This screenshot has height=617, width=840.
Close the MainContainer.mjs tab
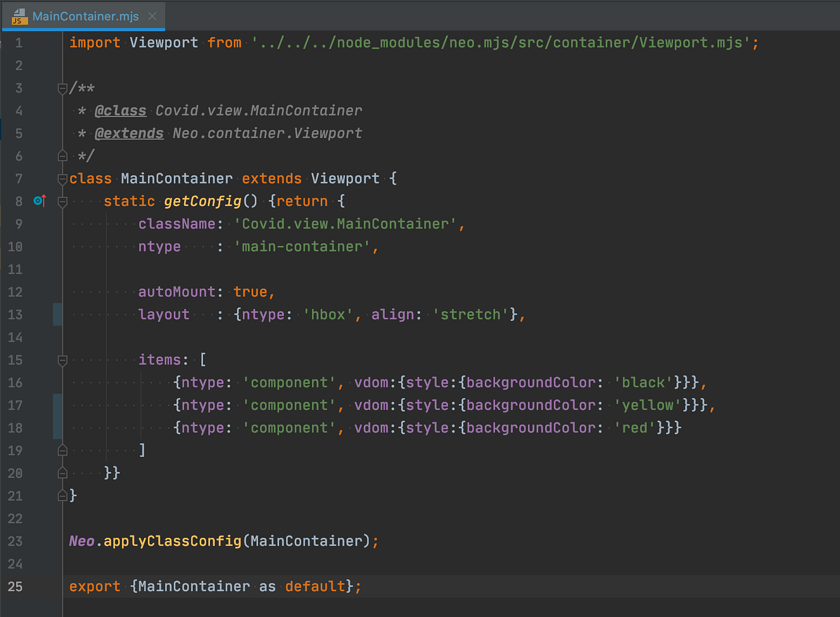pos(152,17)
